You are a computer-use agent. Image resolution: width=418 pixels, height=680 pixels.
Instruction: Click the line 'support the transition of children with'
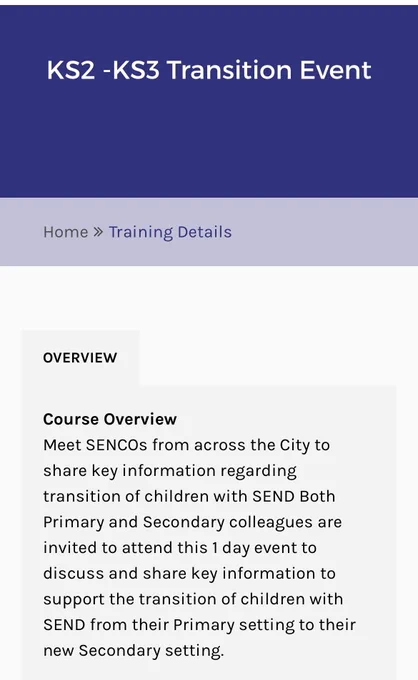(193, 599)
